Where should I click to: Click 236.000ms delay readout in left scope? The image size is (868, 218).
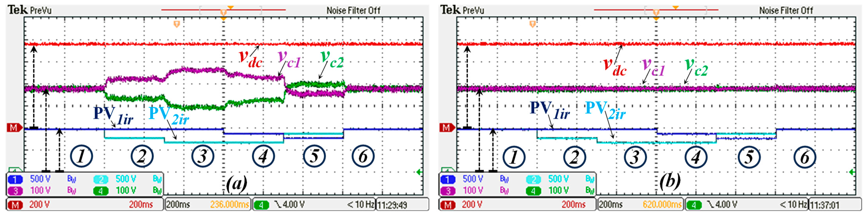(229, 204)
